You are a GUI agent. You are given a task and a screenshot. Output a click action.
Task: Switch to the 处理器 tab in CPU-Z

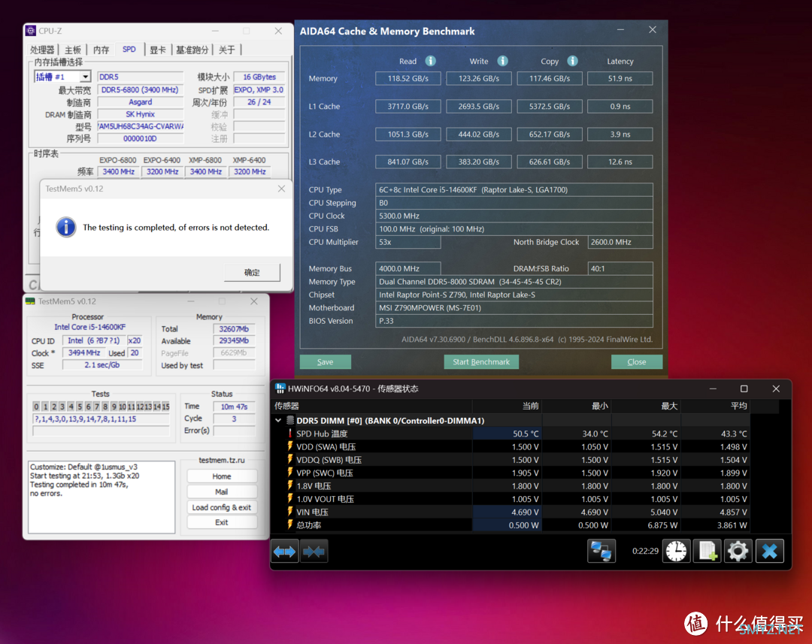[x=42, y=50]
